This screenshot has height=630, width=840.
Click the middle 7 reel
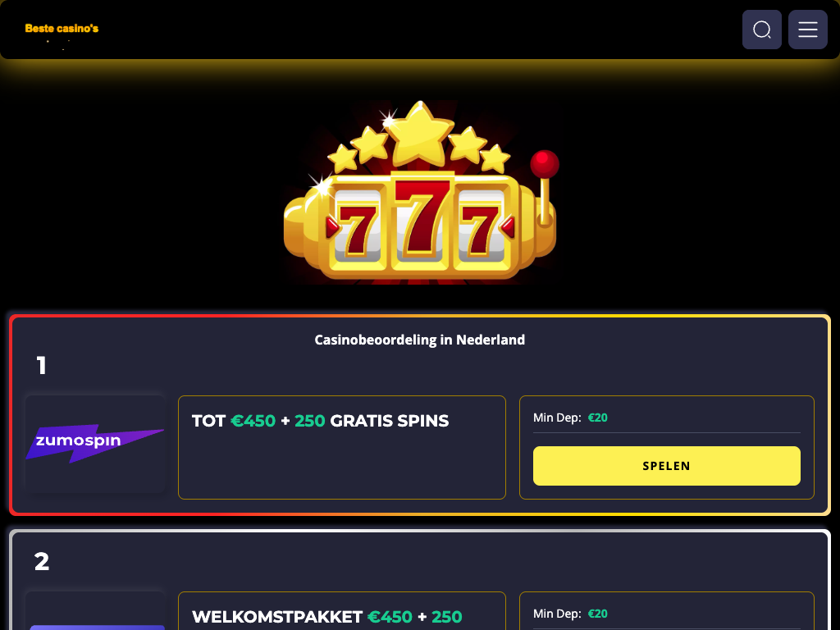(x=422, y=220)
